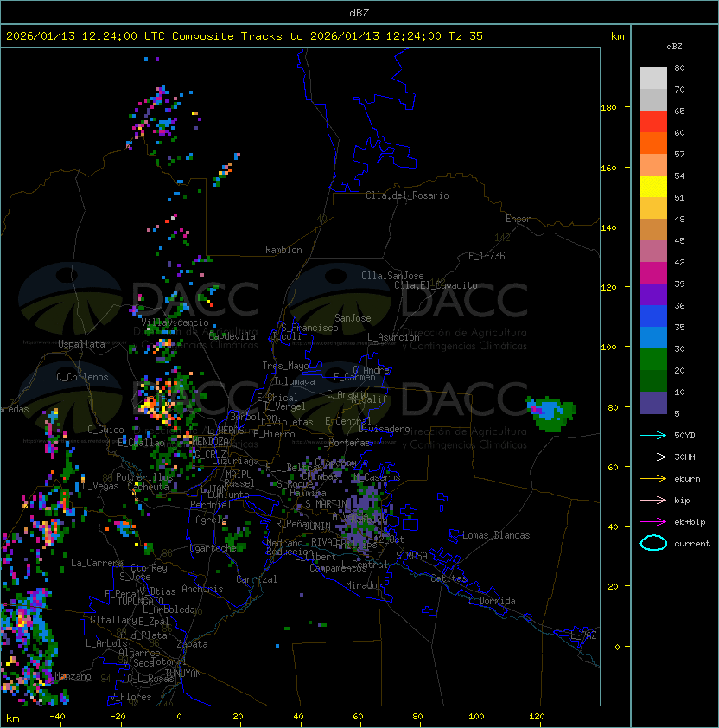Viewport: 719px width, 728px height.
Task: Click the 'Anchoris' map label
Action: [x=202, y=589]
